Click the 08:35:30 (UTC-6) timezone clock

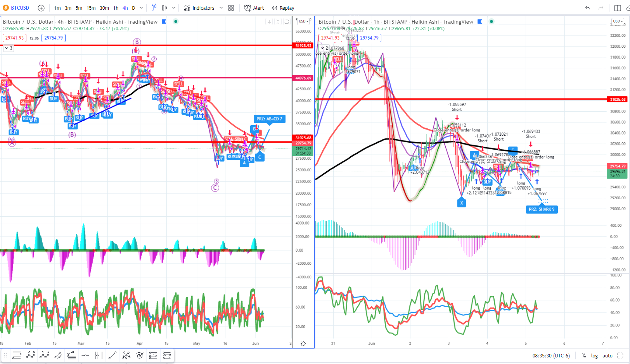551,355
